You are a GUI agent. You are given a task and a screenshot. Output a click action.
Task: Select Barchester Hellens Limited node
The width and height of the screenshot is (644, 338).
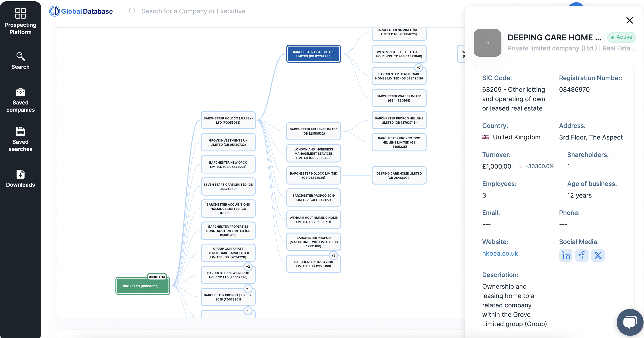click(314, 131)
